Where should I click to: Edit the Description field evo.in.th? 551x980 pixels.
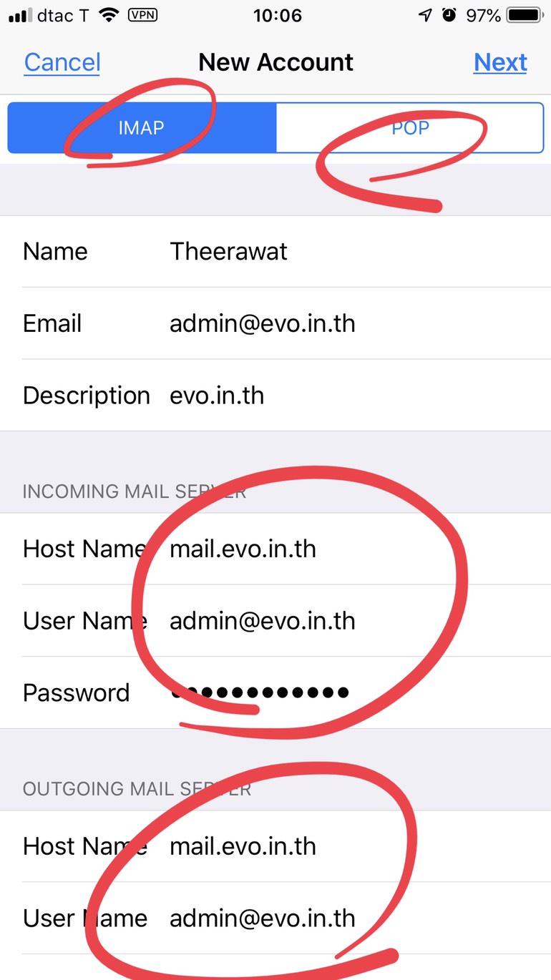click(x=275, y=395)
